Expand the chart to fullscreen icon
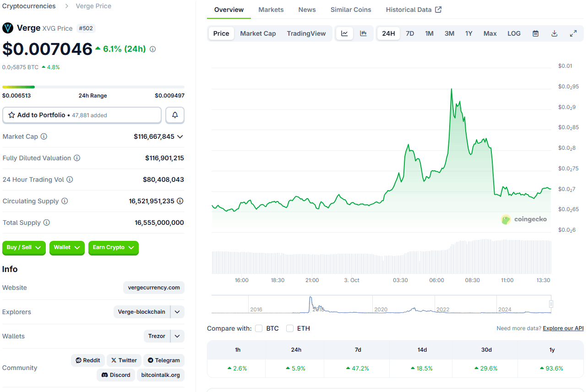This screenshot has height=392, width=588. [x=573, y=33]
